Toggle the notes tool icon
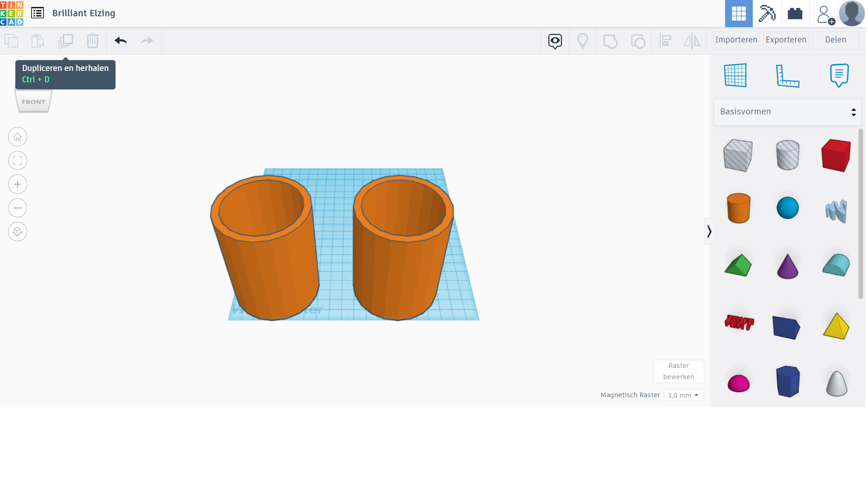868x488 pixels. pos(839,75)
